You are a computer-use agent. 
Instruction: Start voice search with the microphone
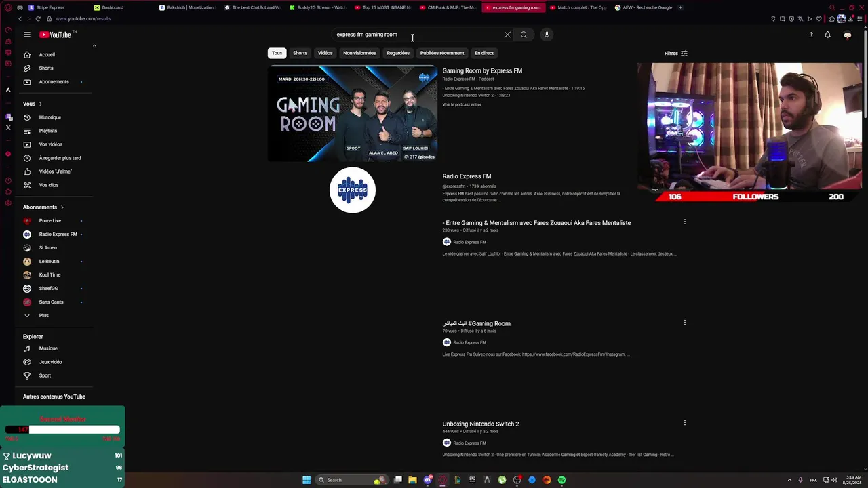(547, 35)
